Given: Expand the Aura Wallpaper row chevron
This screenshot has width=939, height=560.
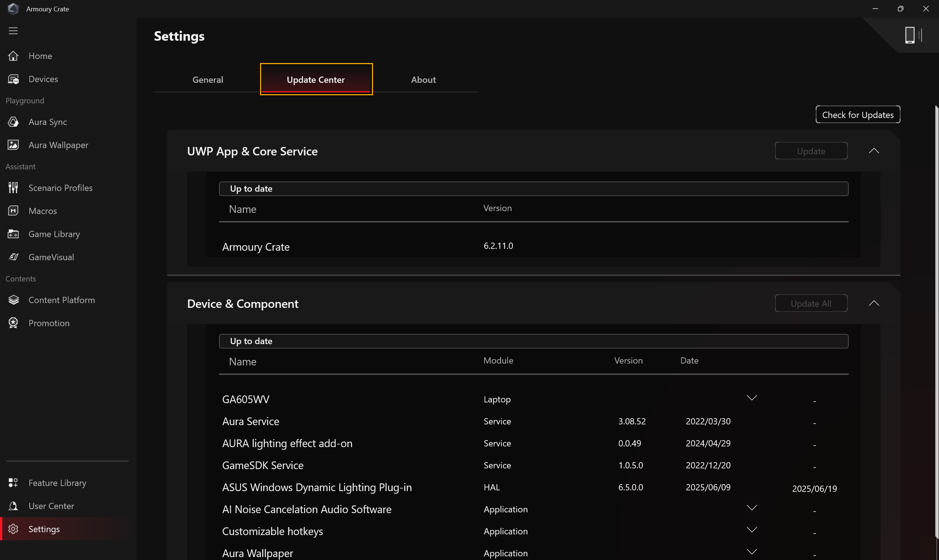Looking at the screenshot, I should (752, 552).
